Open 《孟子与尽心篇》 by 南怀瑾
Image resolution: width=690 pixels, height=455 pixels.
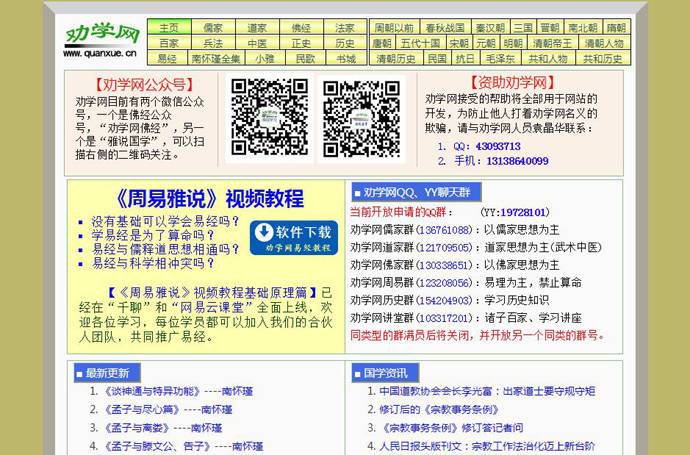(x=138, y=409)
